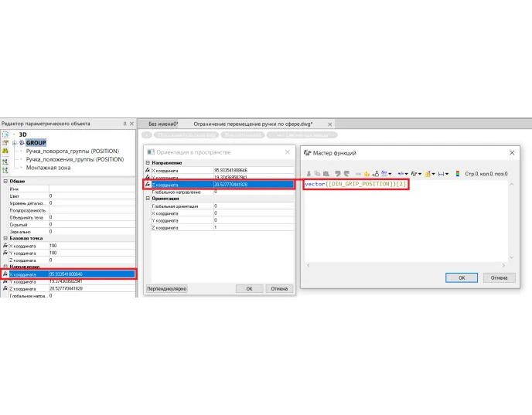This screenshot has width=532, height=415.
Task: Close the Ограничение перемещение ручки по сфере.dwg tab
Action: coord(329,124)
